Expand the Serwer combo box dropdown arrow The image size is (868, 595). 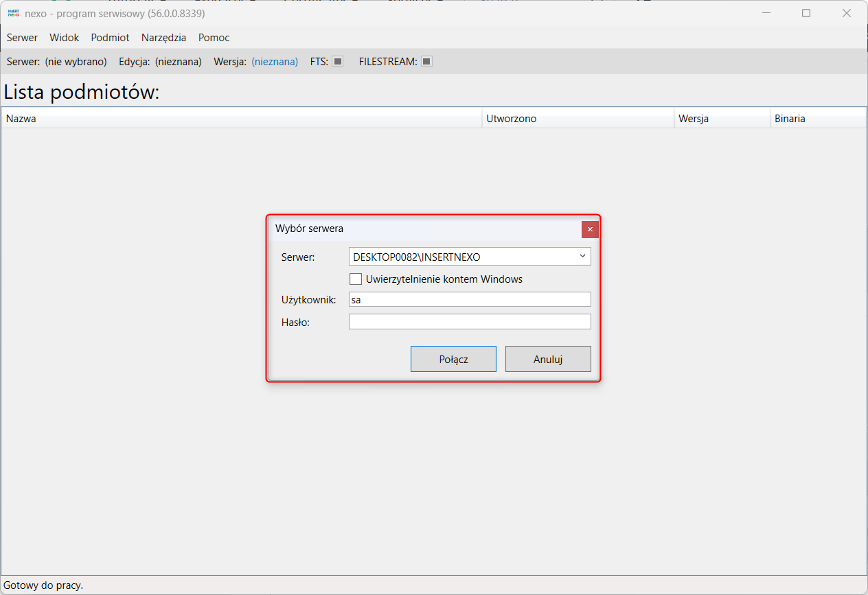(582, 256)
